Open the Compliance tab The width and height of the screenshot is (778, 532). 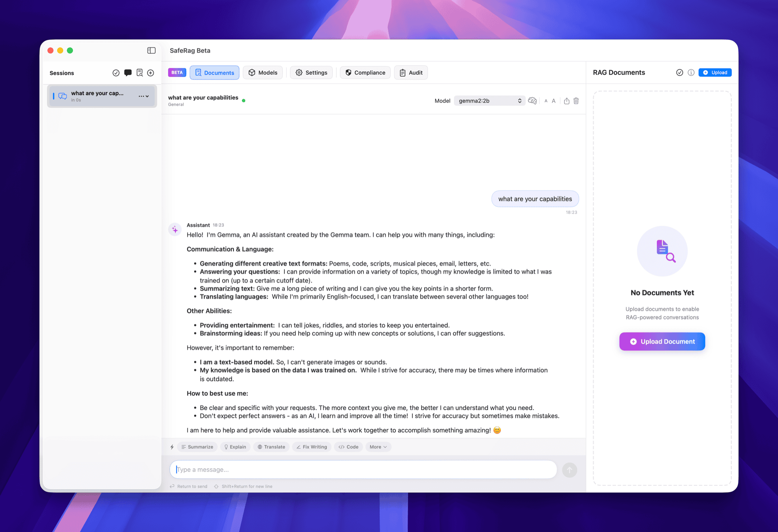point(365,73)
